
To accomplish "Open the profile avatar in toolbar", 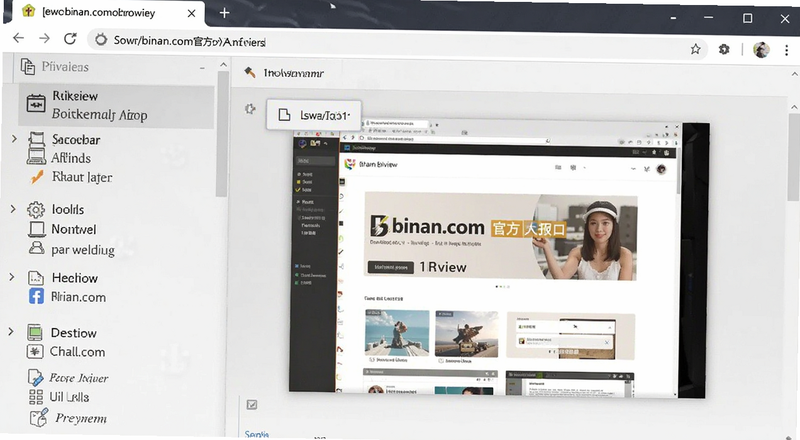I will coord(761,50).
